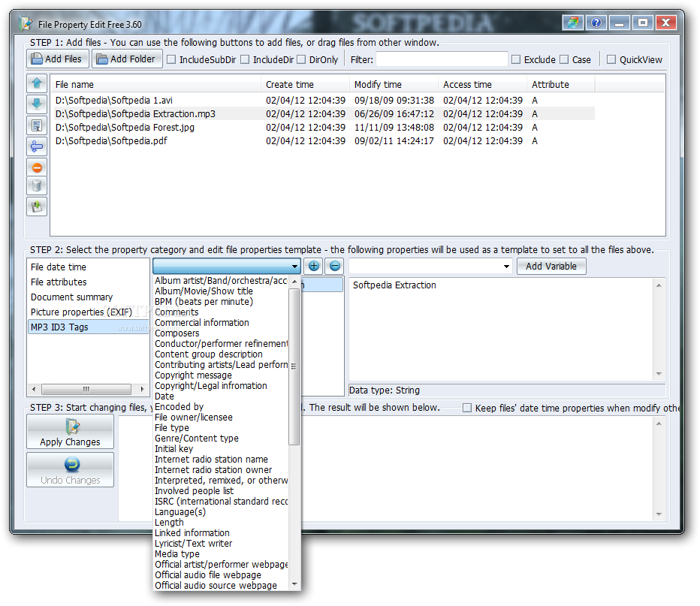The width and height of the screenshot is (700, 606).
Task: Select Picture properties (EXIF) category
Action: [x=87, y=312]
